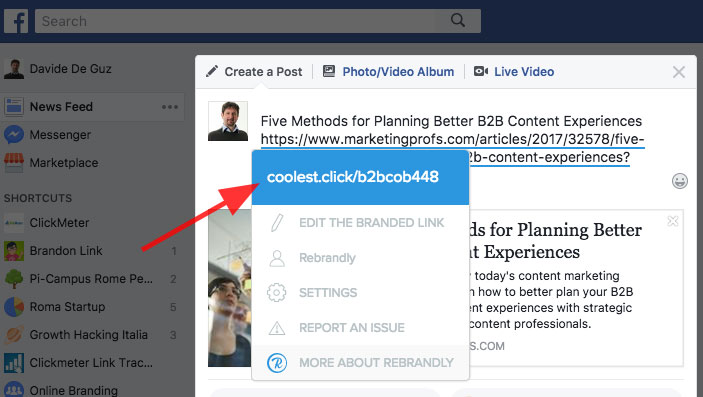Click the search magnifier icon

coord(458,20)
